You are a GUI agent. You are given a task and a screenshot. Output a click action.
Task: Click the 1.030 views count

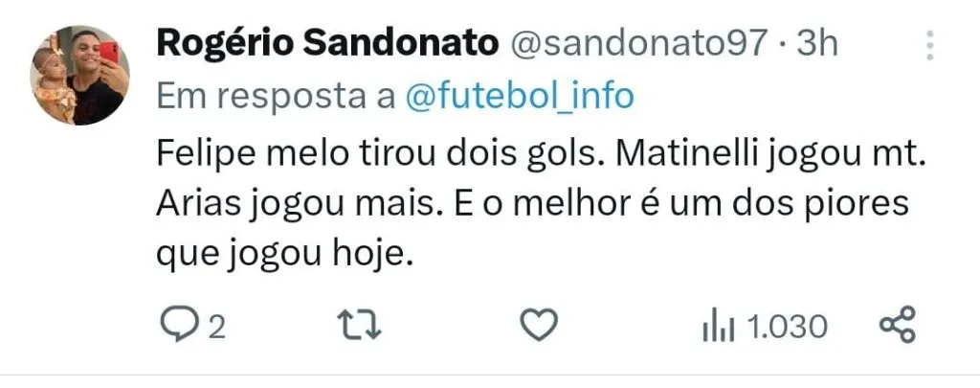[x=787, y=328]
